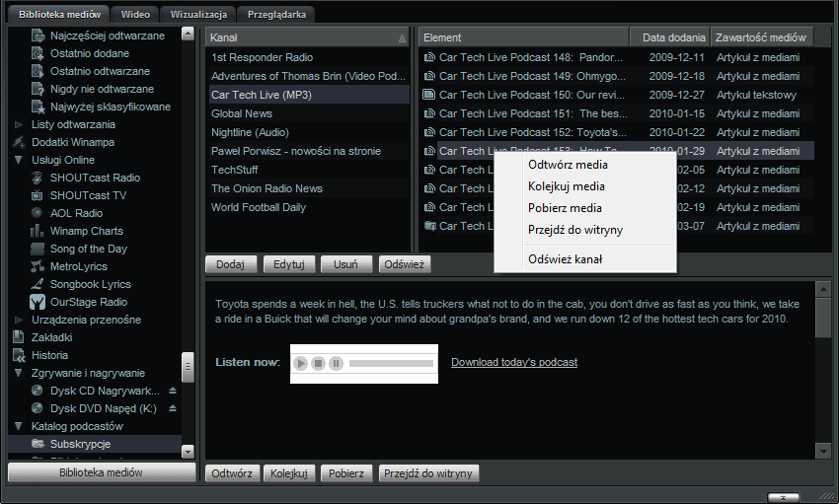Viewport: 839px width, 504px height.
Task: Switch to the Wideo tab
Action: 135,15
